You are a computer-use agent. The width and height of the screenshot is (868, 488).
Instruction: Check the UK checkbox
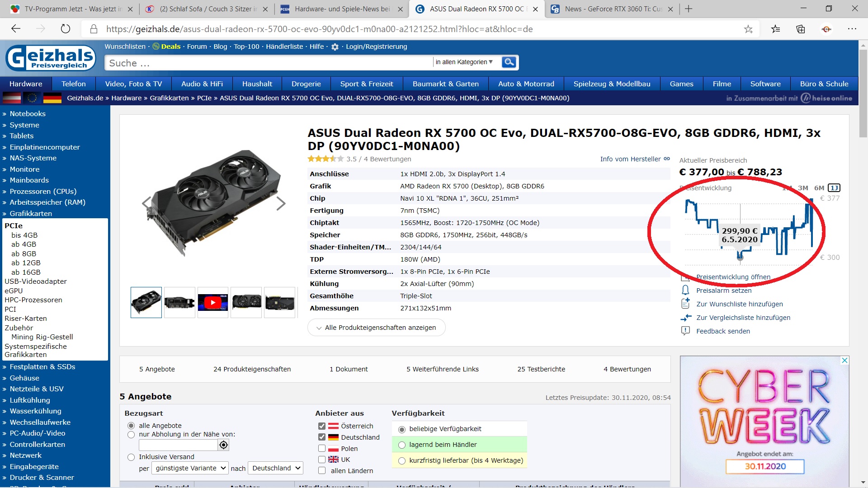click(x=322, y=460)
